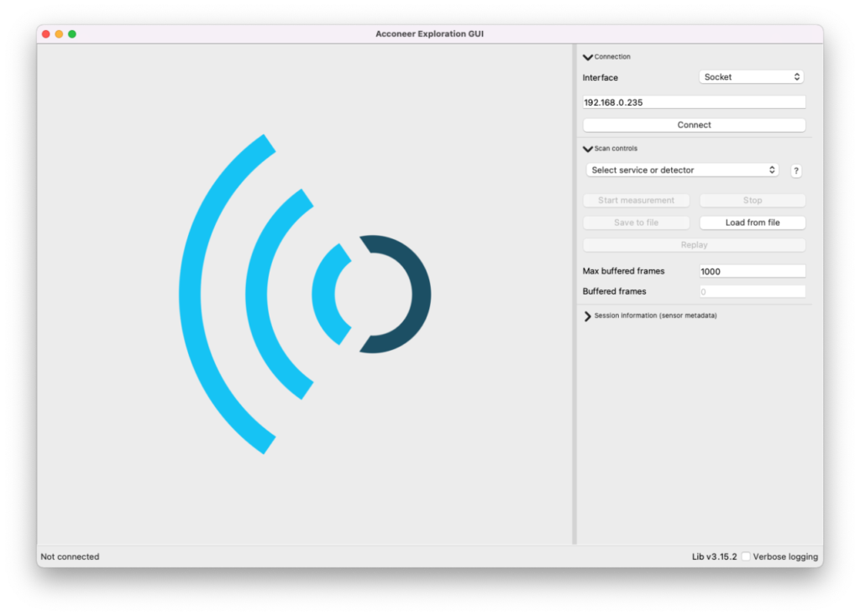Click the Not connected status text
Viewport: 860px width, 616px height.
click(x=70, y=556)
